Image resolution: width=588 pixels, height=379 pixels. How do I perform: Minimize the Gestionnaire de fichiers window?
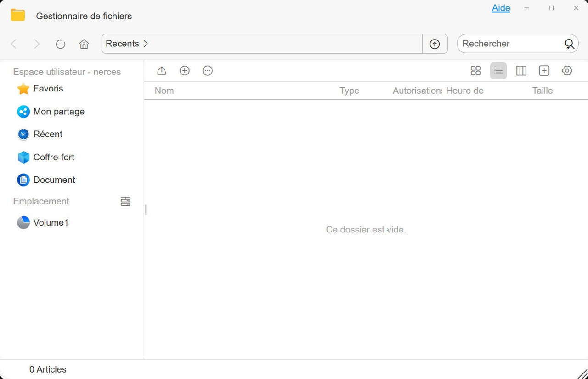pyautogui.click(x=526, y=8)
